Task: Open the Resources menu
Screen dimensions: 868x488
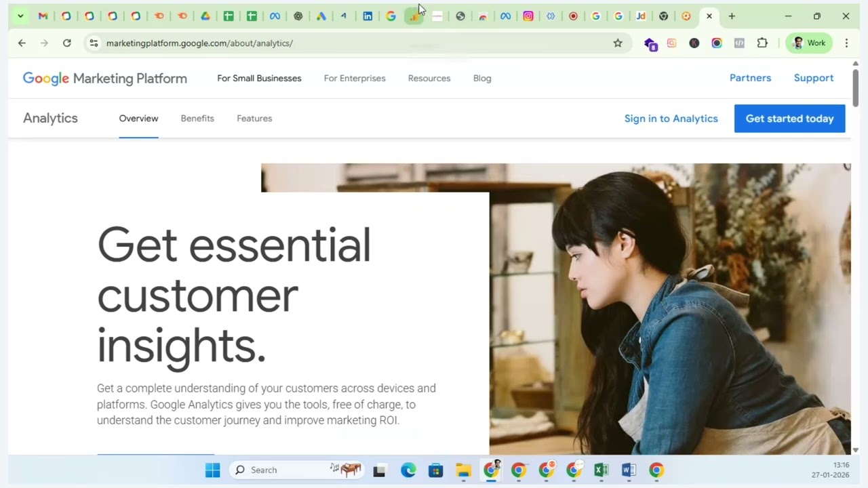Action: point(429,78)
